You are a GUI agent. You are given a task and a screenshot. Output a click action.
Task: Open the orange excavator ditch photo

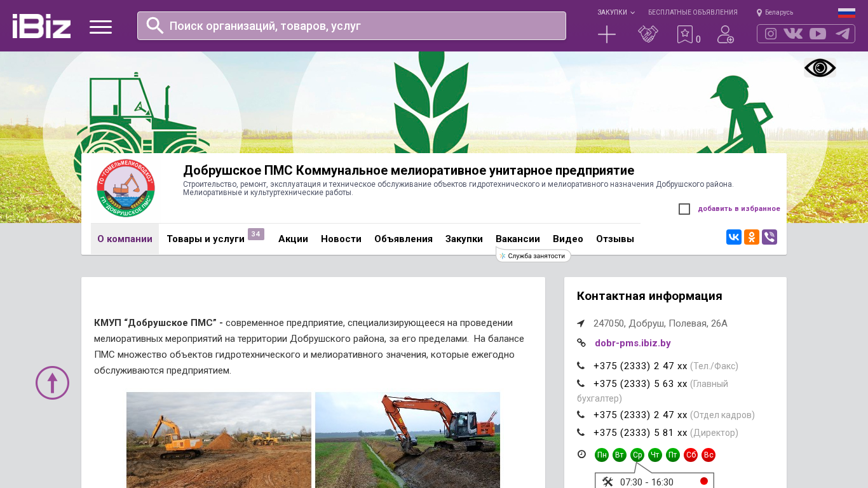point(407,440)
